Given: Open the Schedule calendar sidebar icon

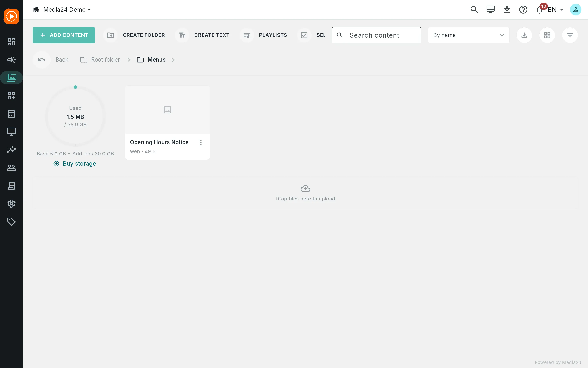Looking at the screenshot, I should (x=11, y=114).
